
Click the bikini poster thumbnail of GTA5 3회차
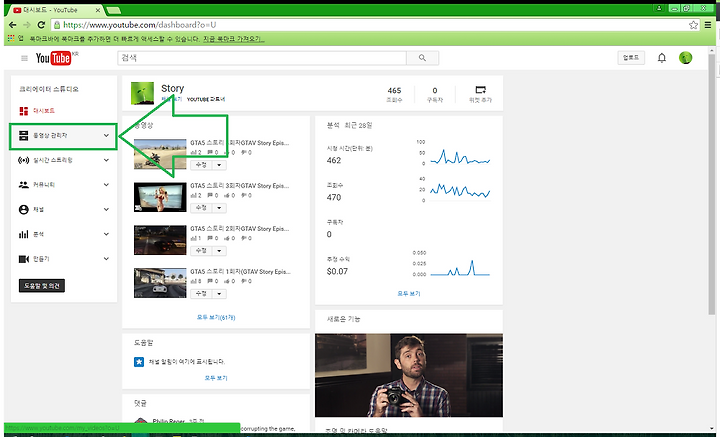click(x=160, y=197)
